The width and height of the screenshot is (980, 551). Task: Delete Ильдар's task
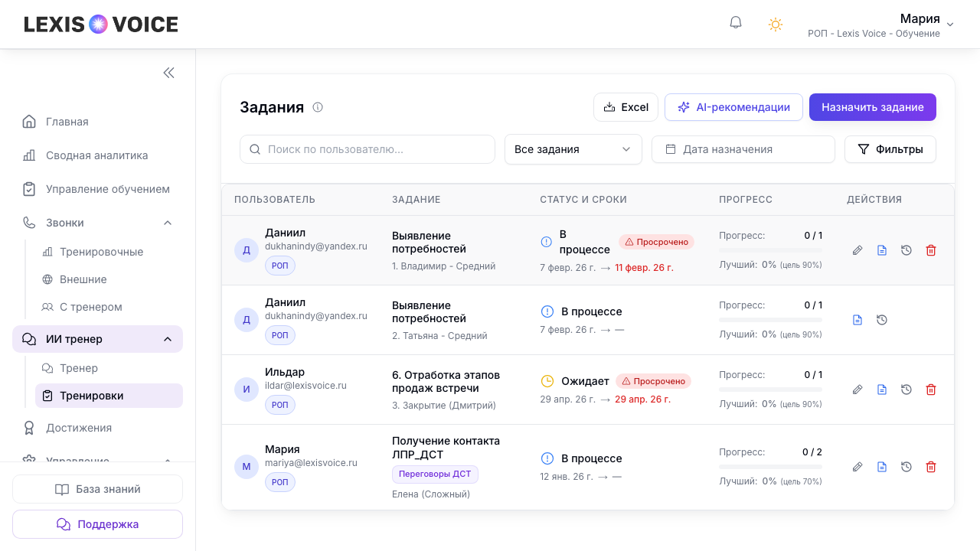point(931,390)
